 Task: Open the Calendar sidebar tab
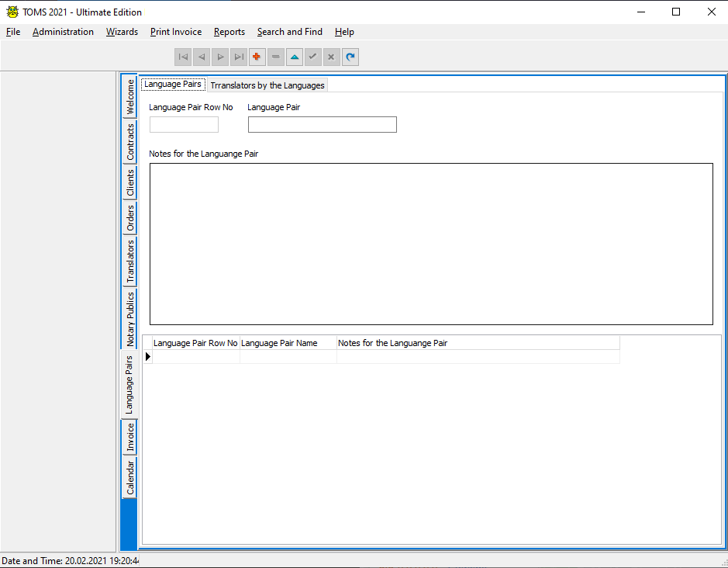129,473
